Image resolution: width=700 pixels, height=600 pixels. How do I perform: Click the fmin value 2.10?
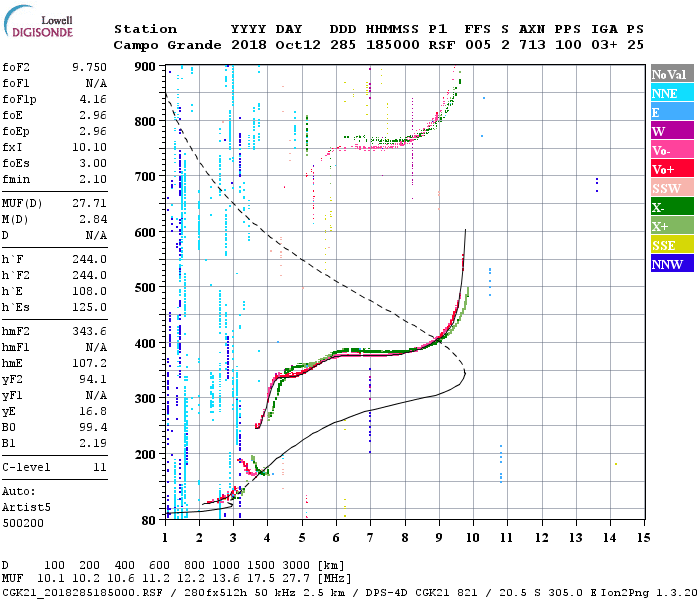coord(93,179)
